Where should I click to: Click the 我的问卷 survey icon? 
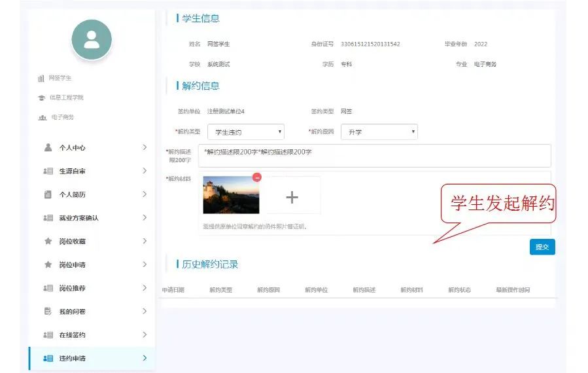(x=48, y=311)
